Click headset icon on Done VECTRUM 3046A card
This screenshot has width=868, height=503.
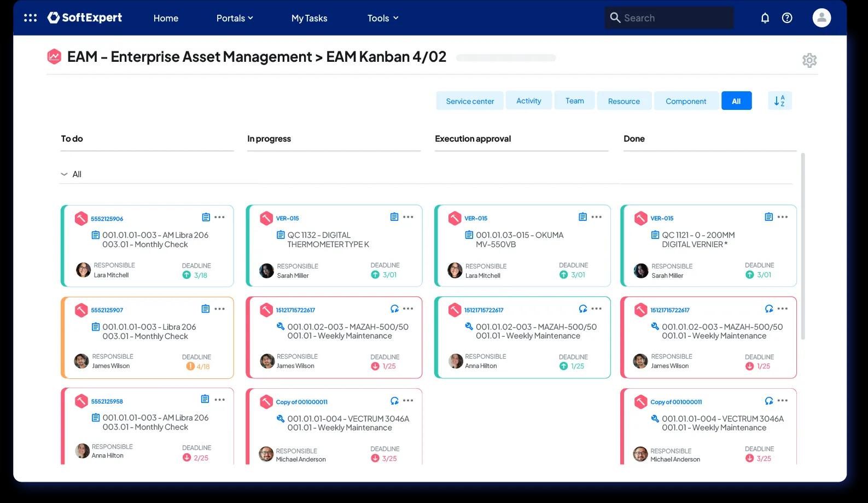pyautogui.click(x=769, y=401)
